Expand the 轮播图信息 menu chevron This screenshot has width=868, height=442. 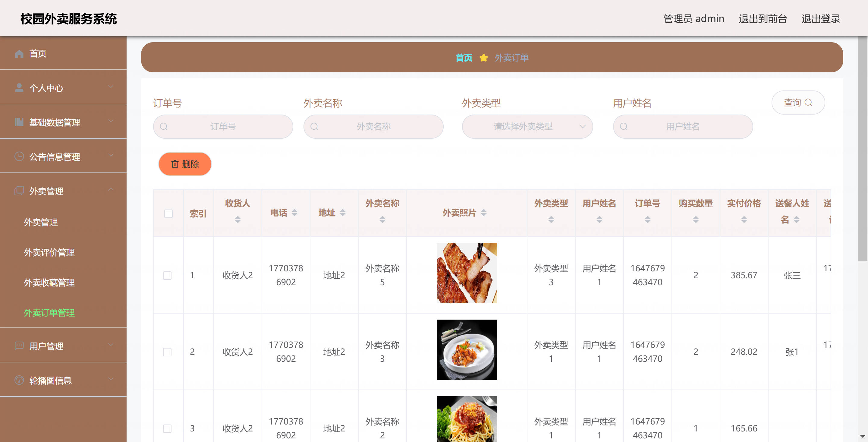(111, 379)
